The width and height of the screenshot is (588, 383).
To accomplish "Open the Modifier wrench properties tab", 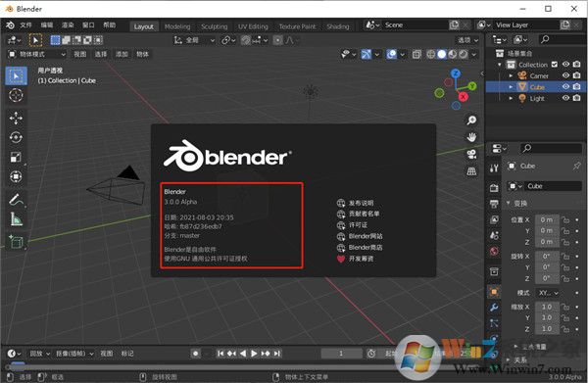I will [494, 308].
